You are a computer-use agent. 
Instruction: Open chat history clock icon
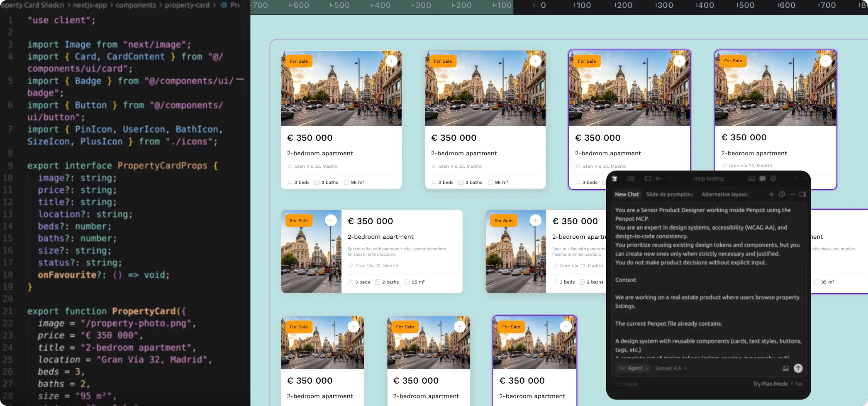782,194
